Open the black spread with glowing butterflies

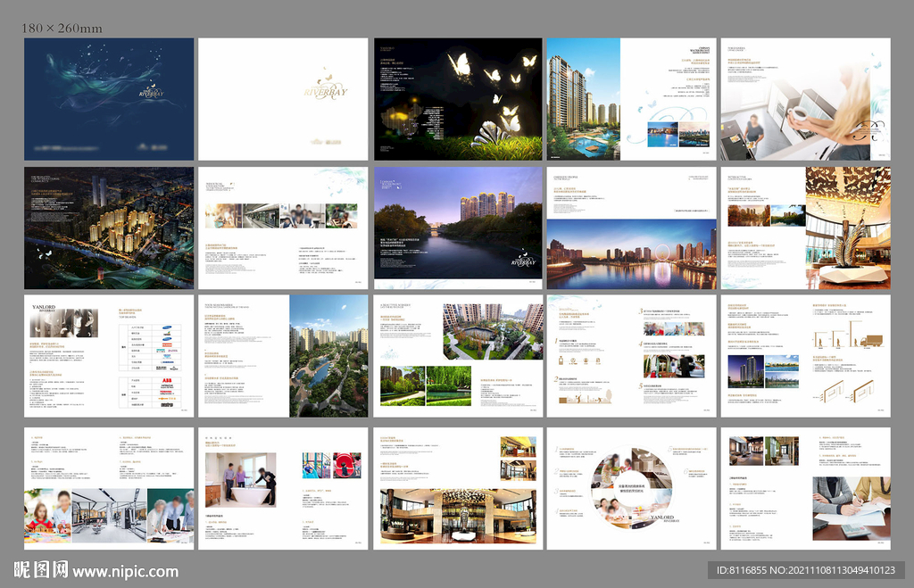458,99
